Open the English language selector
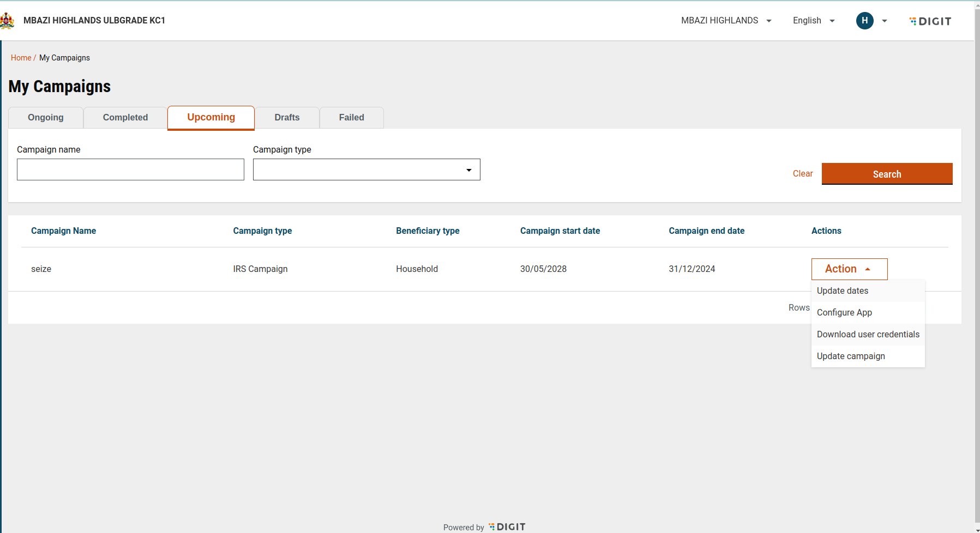Image resolution: width=980 pixels, height=533 pixels. click(814, 21)
